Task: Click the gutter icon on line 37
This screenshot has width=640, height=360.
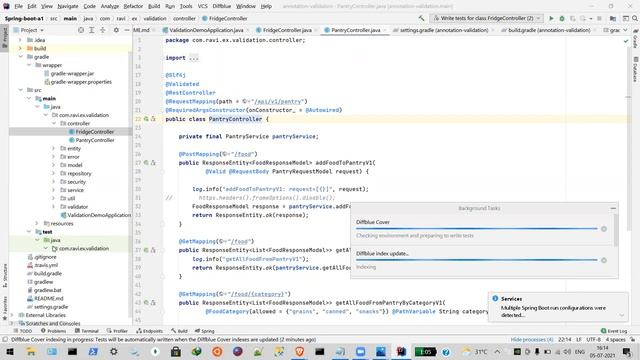Action: (x=146, y=250)
